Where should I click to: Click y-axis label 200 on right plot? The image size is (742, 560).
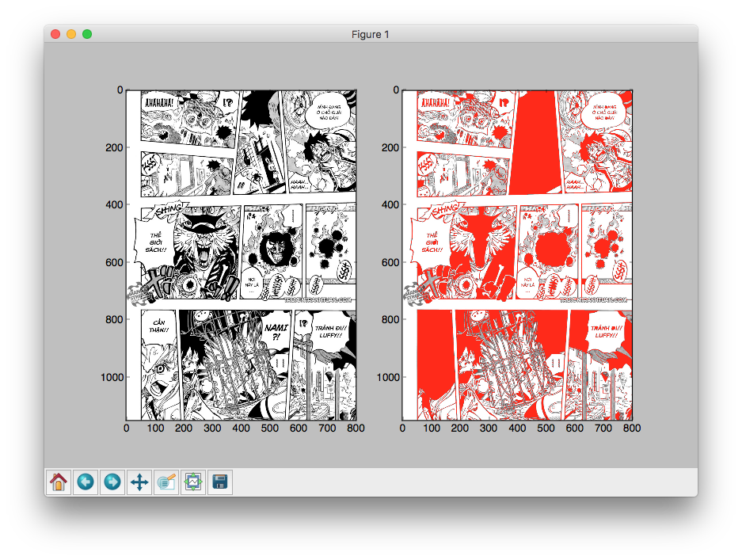click(x=390, y=147)
